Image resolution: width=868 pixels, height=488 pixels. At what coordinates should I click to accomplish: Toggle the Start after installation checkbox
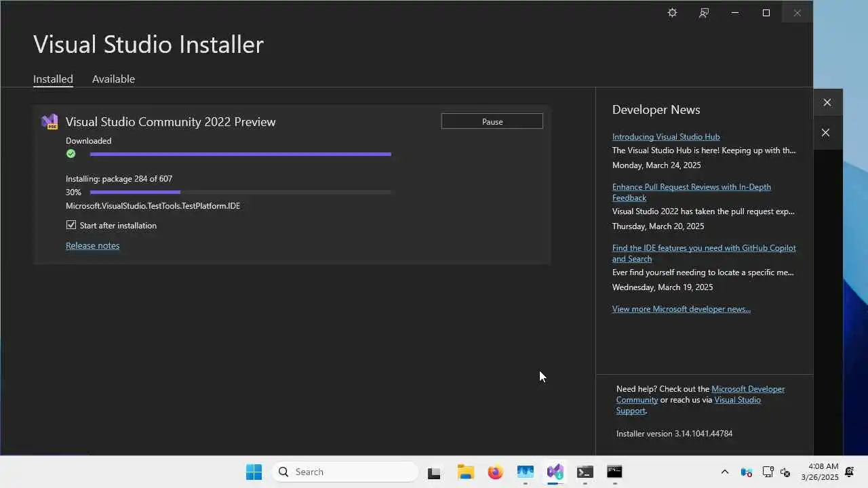coord(71,225)
